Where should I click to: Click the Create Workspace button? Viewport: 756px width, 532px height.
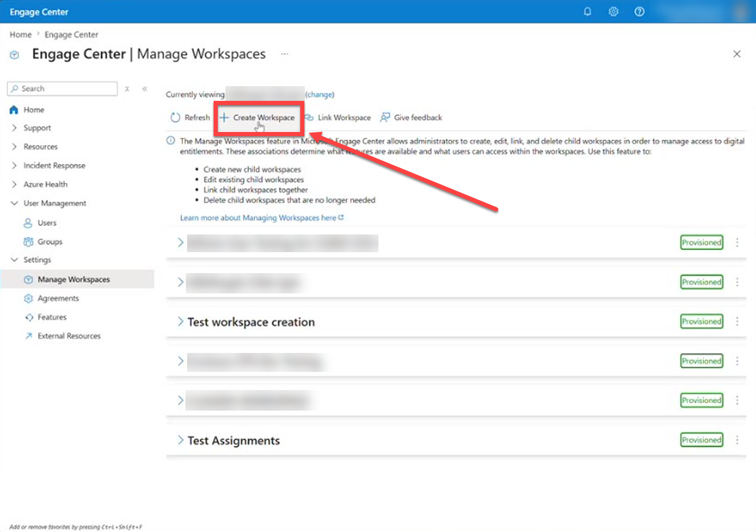coord(258,118)
